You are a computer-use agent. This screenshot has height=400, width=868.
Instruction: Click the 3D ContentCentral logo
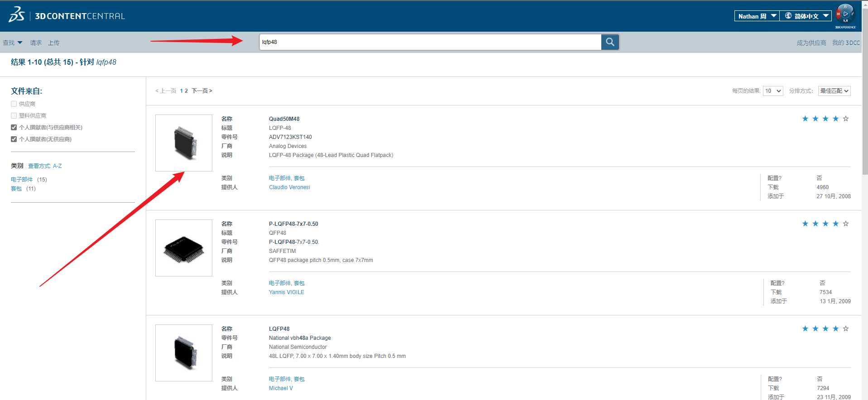[67, 15]
